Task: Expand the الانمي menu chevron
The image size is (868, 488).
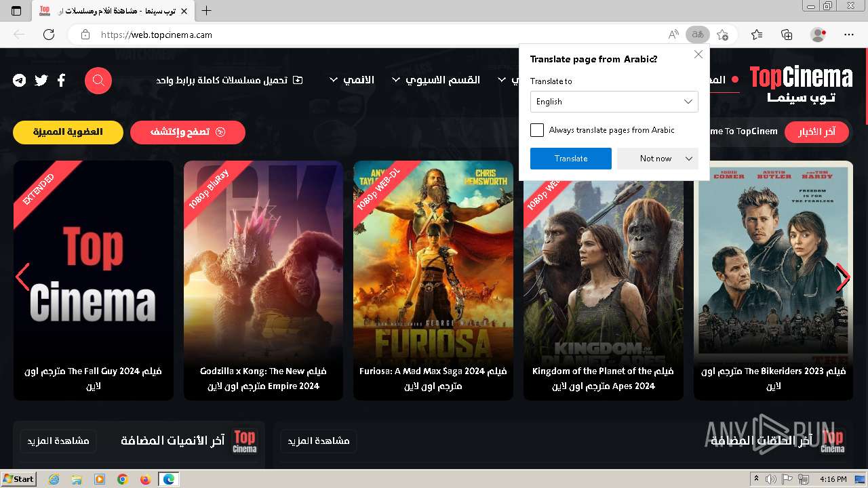Action: coord(334,80)
